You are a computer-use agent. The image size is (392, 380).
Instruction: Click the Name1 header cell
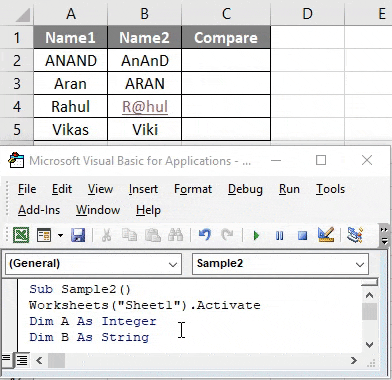pyautogui.click(x=71, y=37)
